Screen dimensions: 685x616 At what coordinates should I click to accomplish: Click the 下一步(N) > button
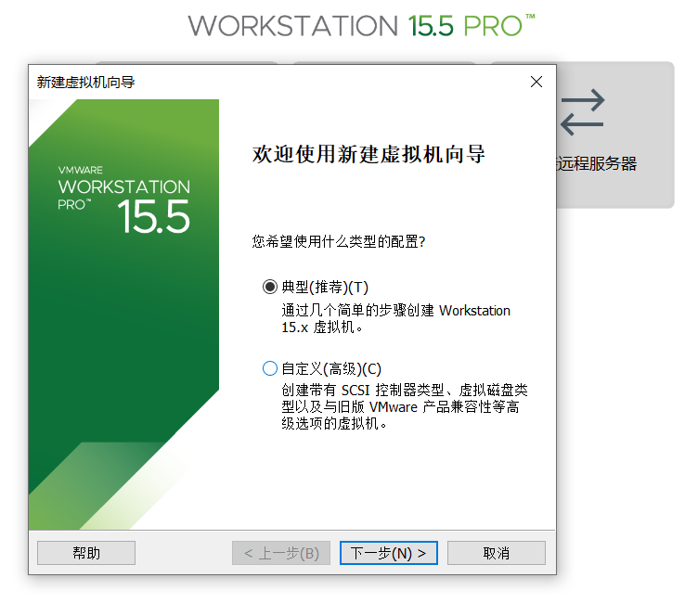click(388, 553)
